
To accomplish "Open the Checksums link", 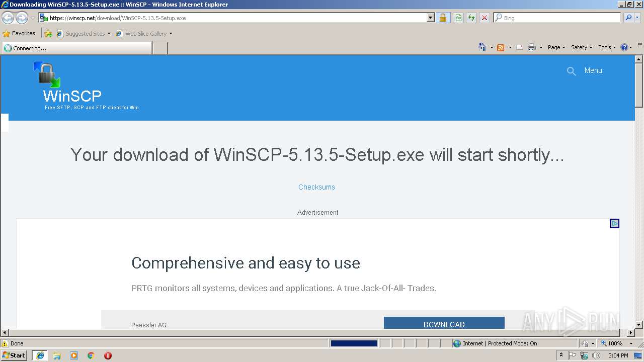I will pyautogui.click(x=316, y=187).
